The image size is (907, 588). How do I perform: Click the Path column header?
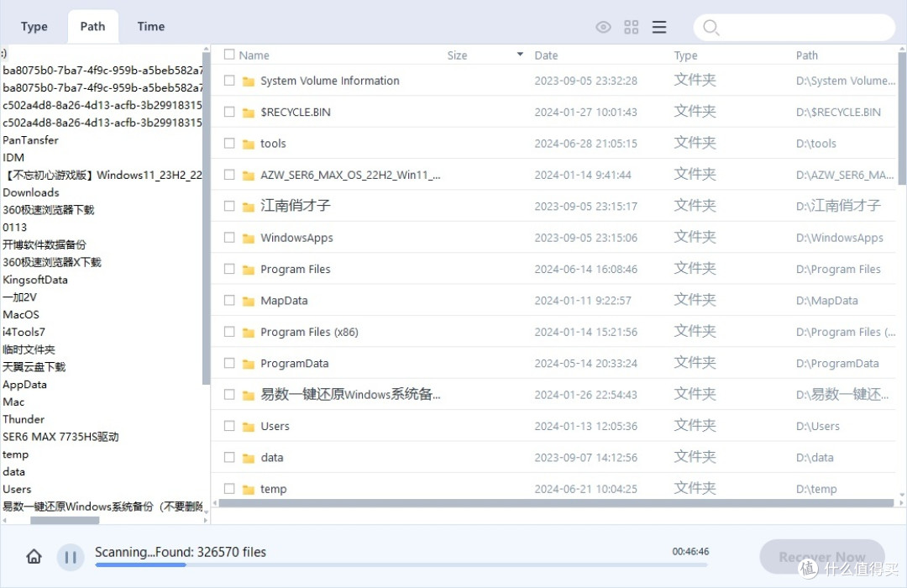(x=807, y=55)
